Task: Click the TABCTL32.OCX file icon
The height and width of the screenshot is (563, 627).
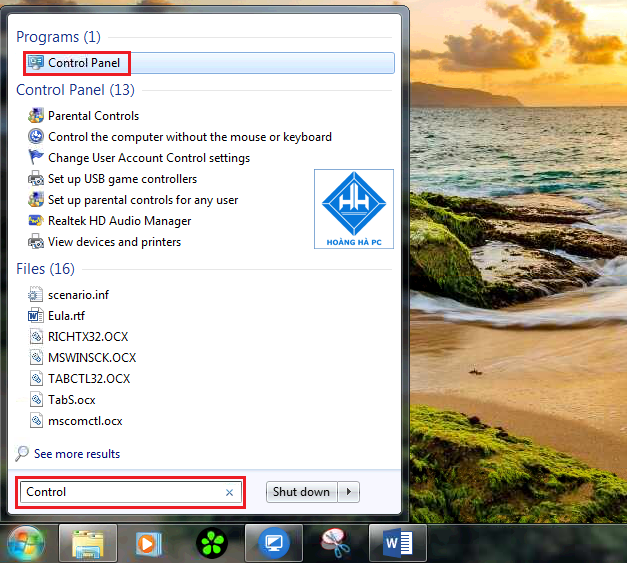Action: click(x=36, y=379)
